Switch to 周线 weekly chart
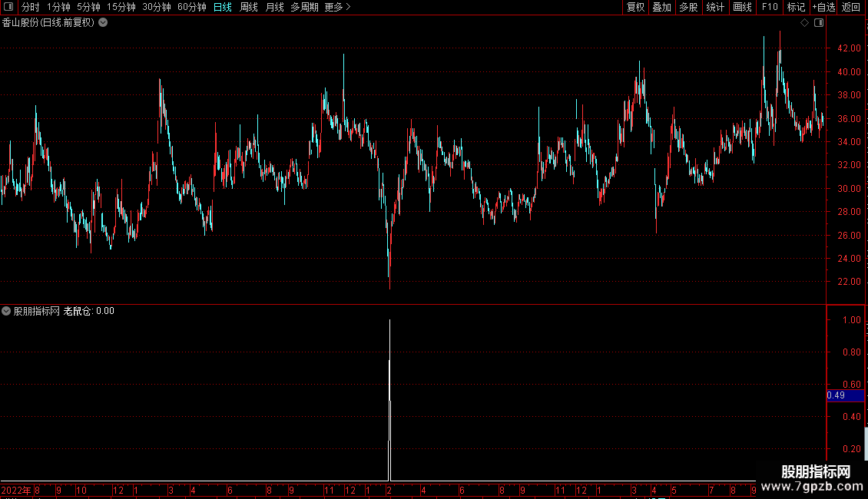The width and height of the screenshot is (868, 499). click(249, 7)
